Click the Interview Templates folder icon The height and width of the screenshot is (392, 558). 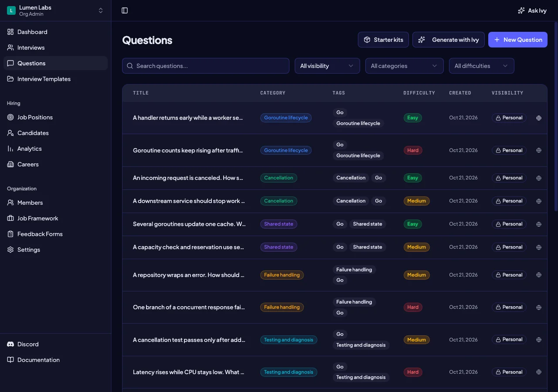click(10, 79)
